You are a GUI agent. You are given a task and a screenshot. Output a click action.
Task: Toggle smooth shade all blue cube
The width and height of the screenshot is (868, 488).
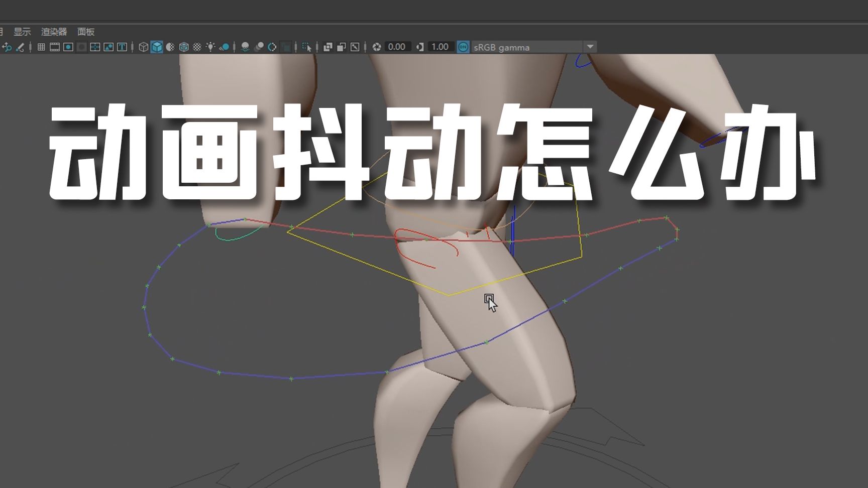[x=157, y=47]
